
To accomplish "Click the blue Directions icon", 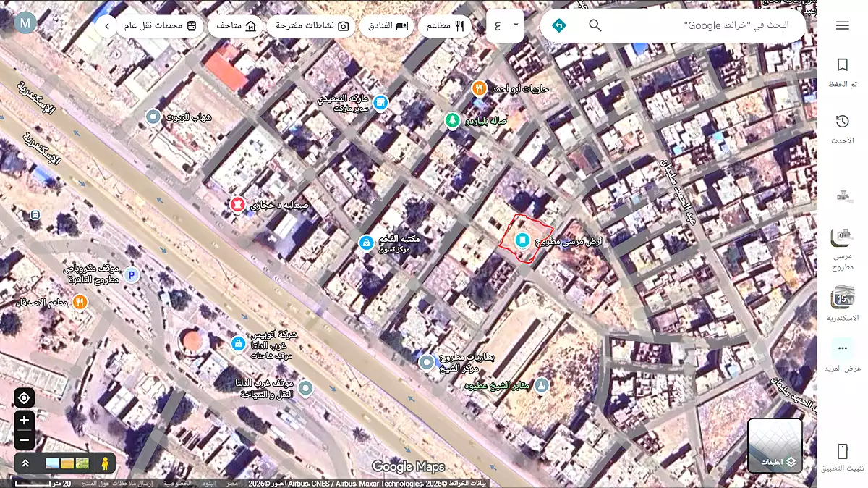I will point(559,25).
